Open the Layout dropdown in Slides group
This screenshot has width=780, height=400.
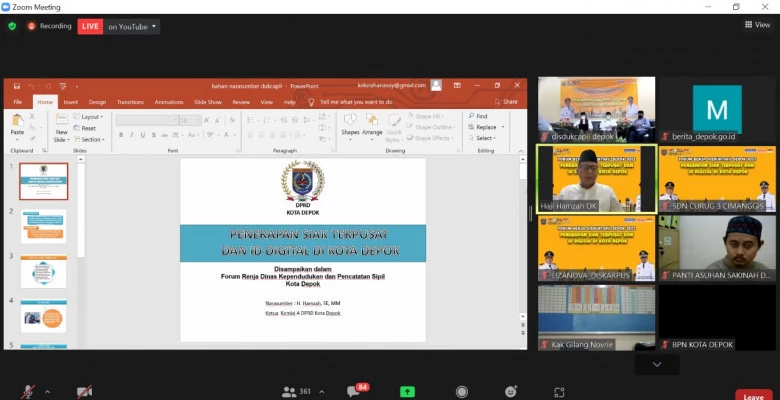pyautogui.click(x=89, y=116)
